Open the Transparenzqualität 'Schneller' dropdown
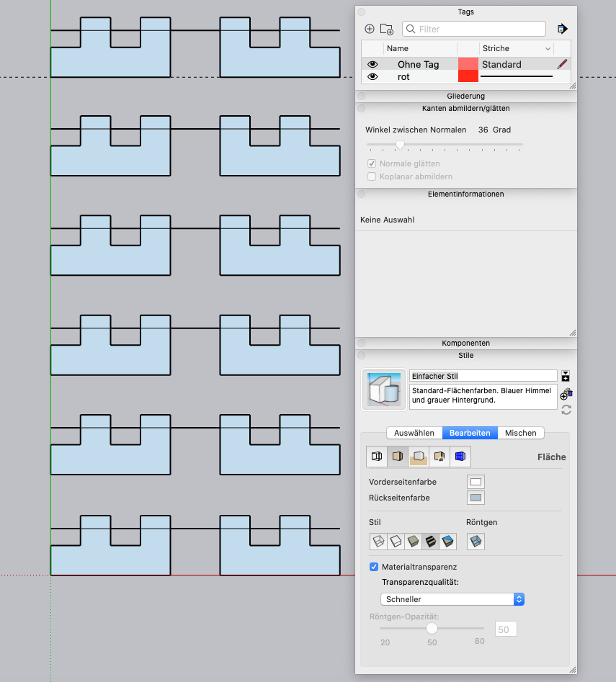616x682 pixels. tap(452, 599)
